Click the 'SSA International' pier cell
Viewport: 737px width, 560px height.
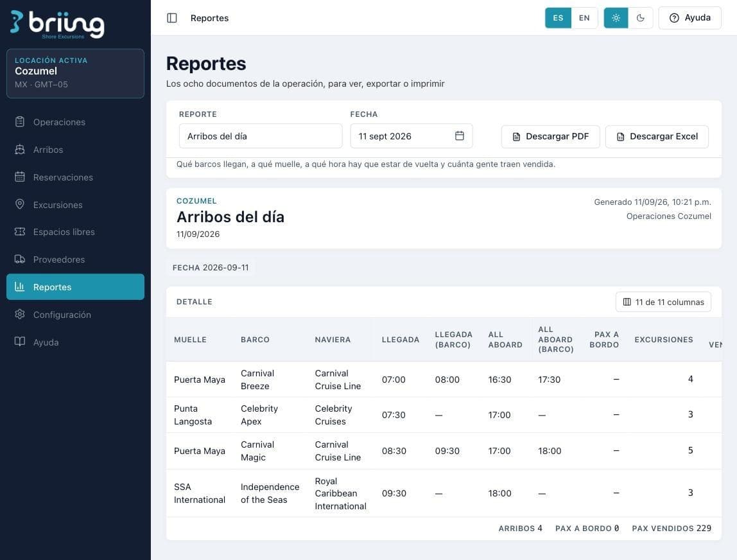click(199, 493)
